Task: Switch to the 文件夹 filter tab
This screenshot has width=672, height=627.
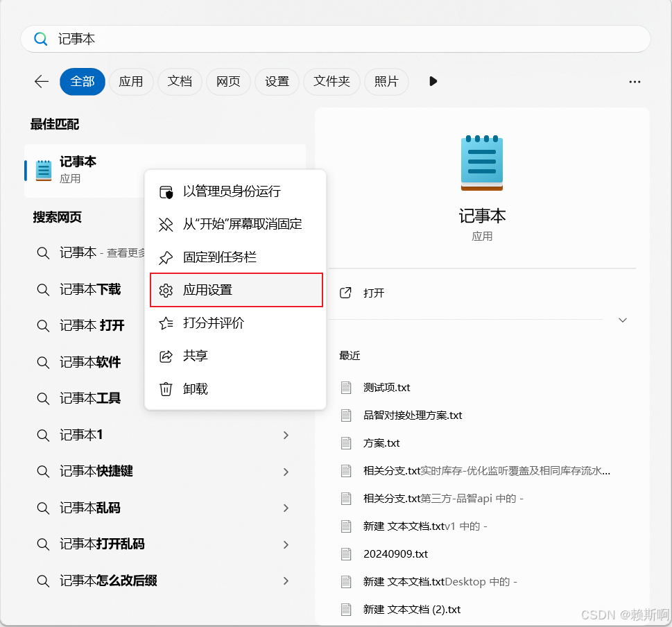Action: (331, 81)
